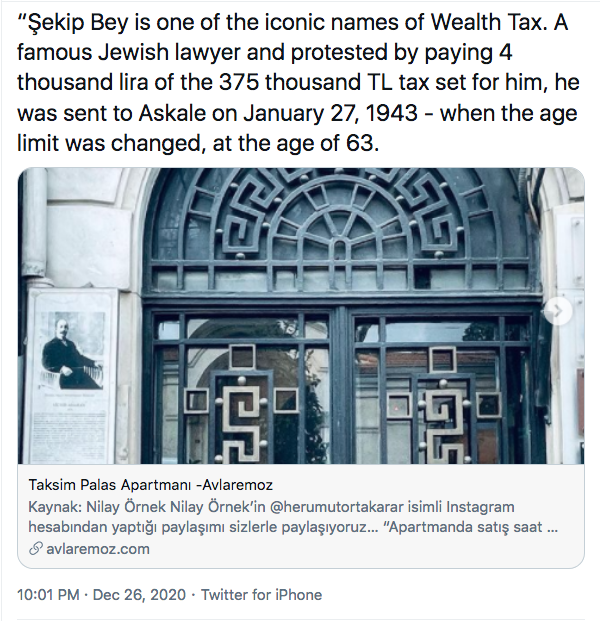Screen dimensions: 600x621
Task: Click the next-image arrow on the photo
Action: pyautogui.click(x=558, y=312)
